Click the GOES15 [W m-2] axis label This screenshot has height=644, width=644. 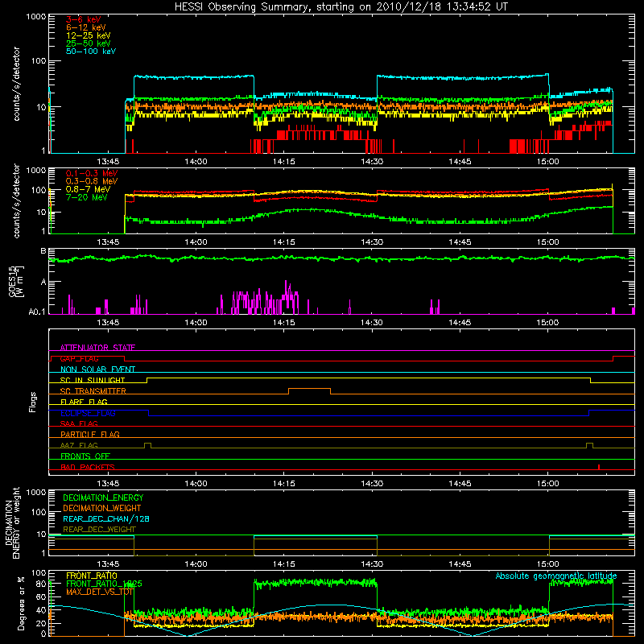16,281
